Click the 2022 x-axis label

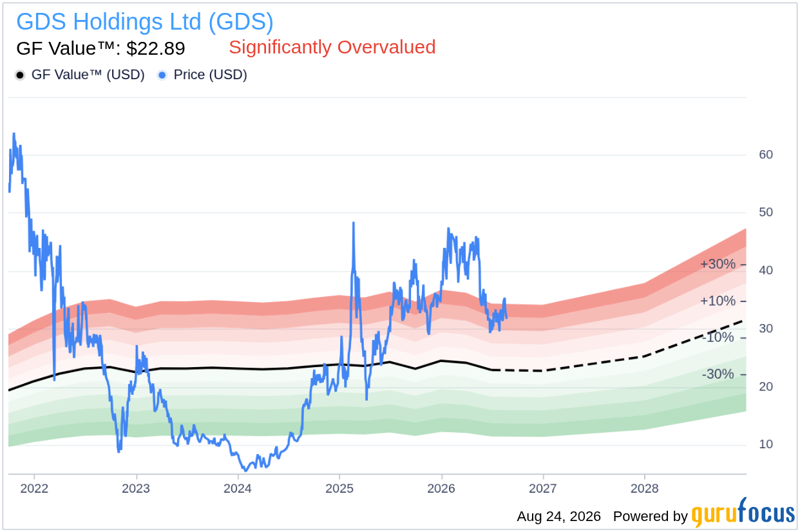[34, 488]
